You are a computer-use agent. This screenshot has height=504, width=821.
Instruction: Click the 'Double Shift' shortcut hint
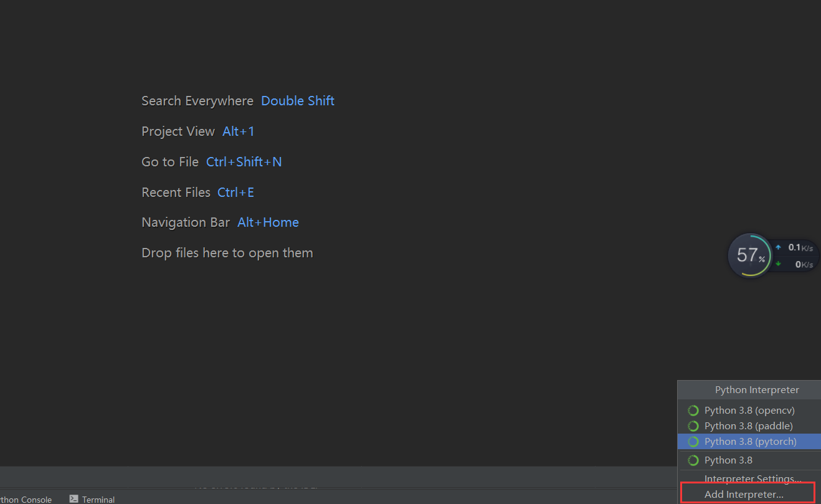point(298,101)
